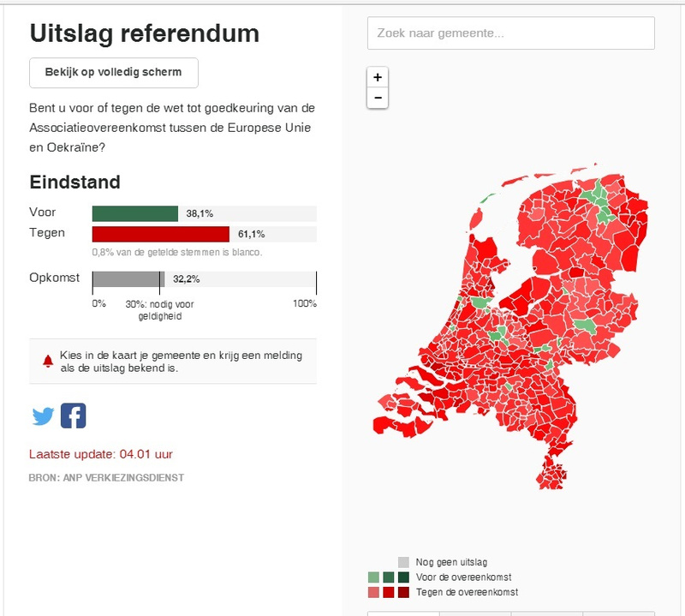685x616 pixels.
Task: Click the lightest red "Tegen" legend swatch
Action: pyautogui.click(x=373, y=592)
